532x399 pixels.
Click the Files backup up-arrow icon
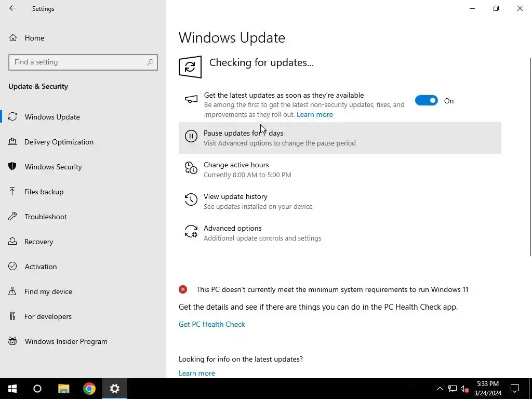12,191
